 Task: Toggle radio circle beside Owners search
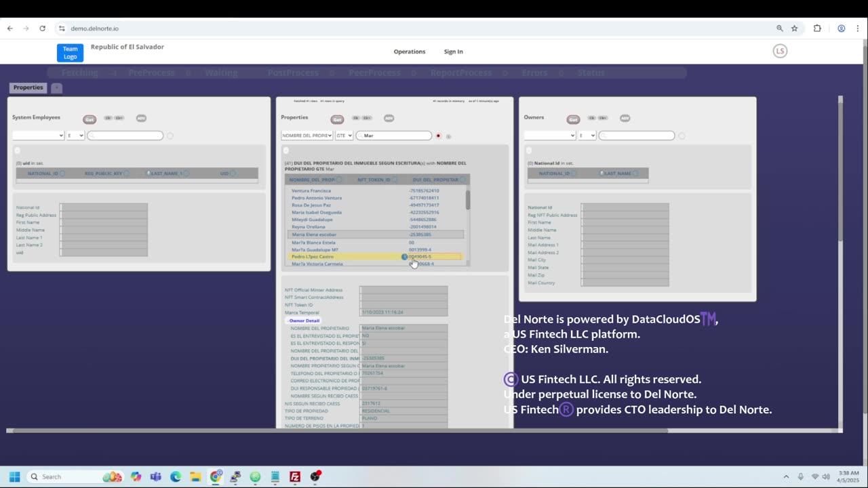682,136
